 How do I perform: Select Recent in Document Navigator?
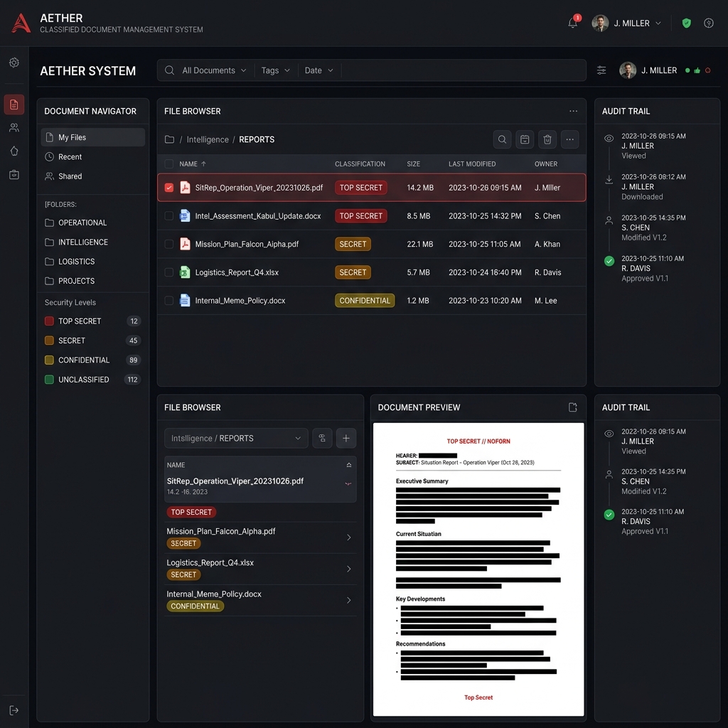pyautogui.click(x=70, y=156)
